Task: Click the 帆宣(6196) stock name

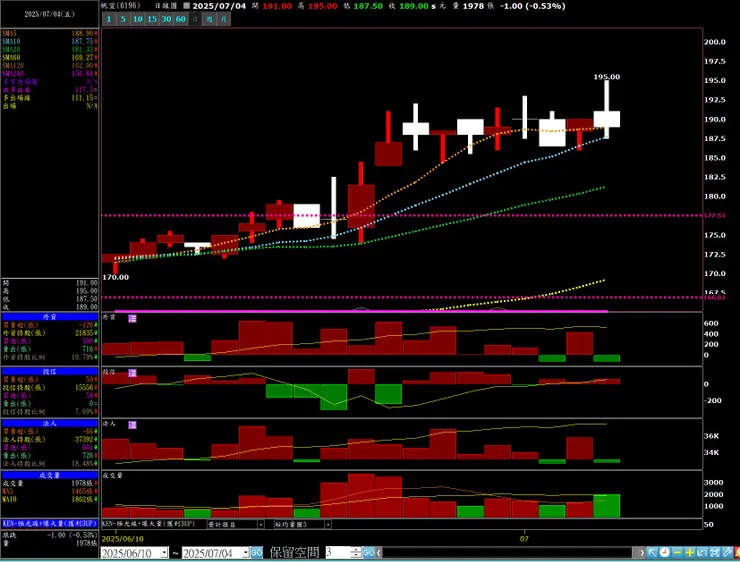Action: tap(121, 6)
